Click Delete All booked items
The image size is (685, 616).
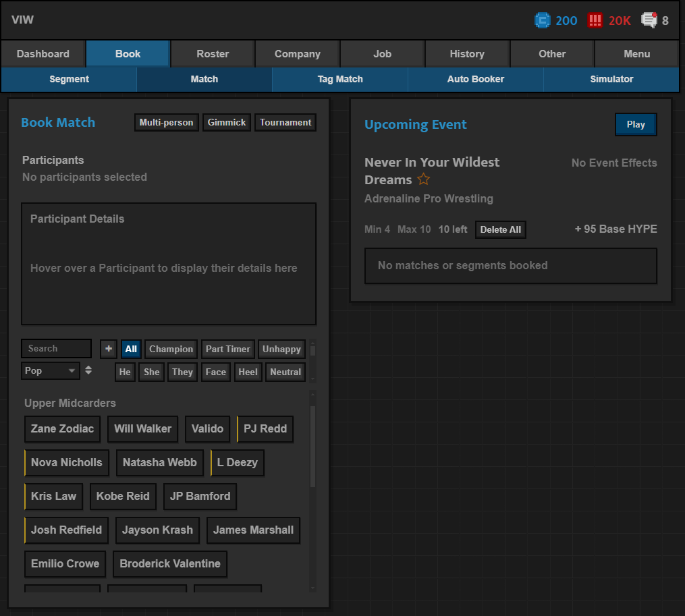pos(501,230)
